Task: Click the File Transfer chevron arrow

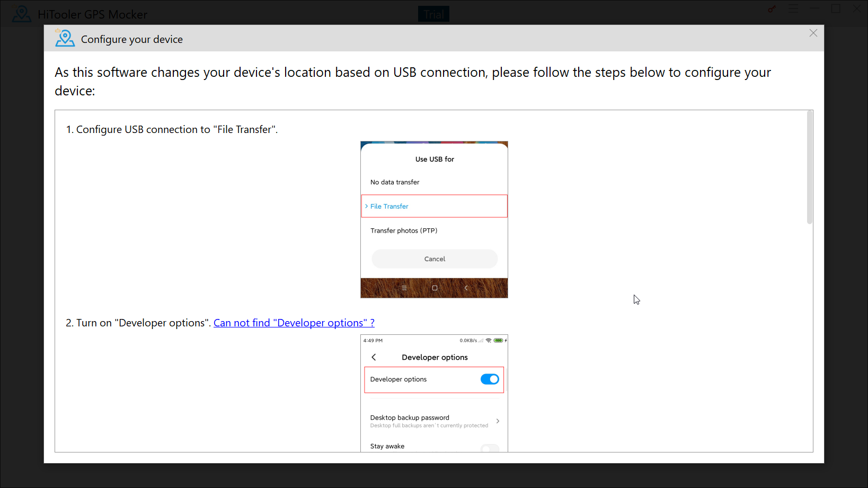Action: tap(366, 206)
